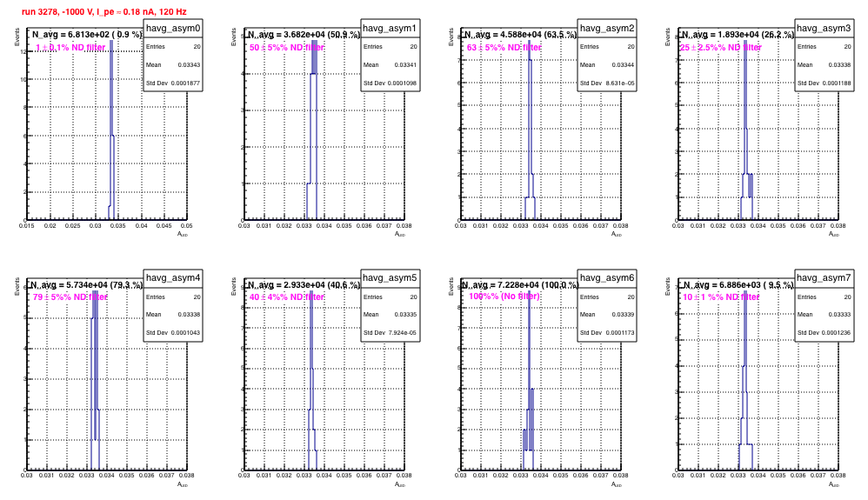Screen dimensions: 868x500
Task: Click the N_avg = 7.228e+04 label
Action: coord(520,285)
